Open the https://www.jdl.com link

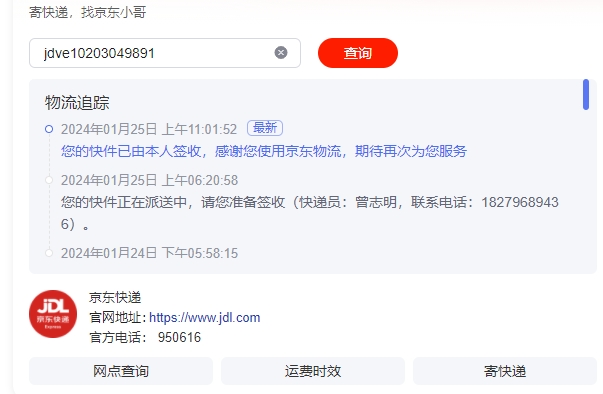pos(204,318)
